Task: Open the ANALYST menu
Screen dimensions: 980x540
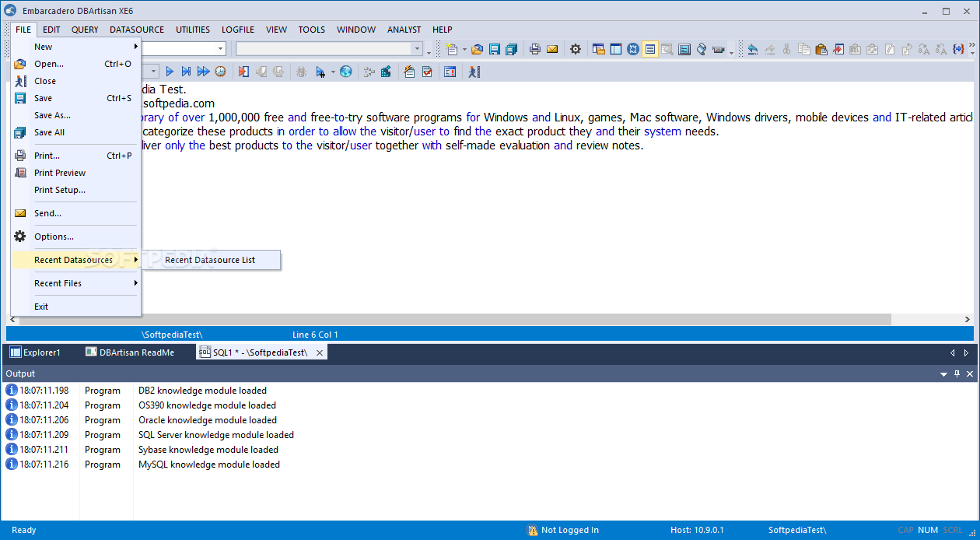Action: pos(404,30)
